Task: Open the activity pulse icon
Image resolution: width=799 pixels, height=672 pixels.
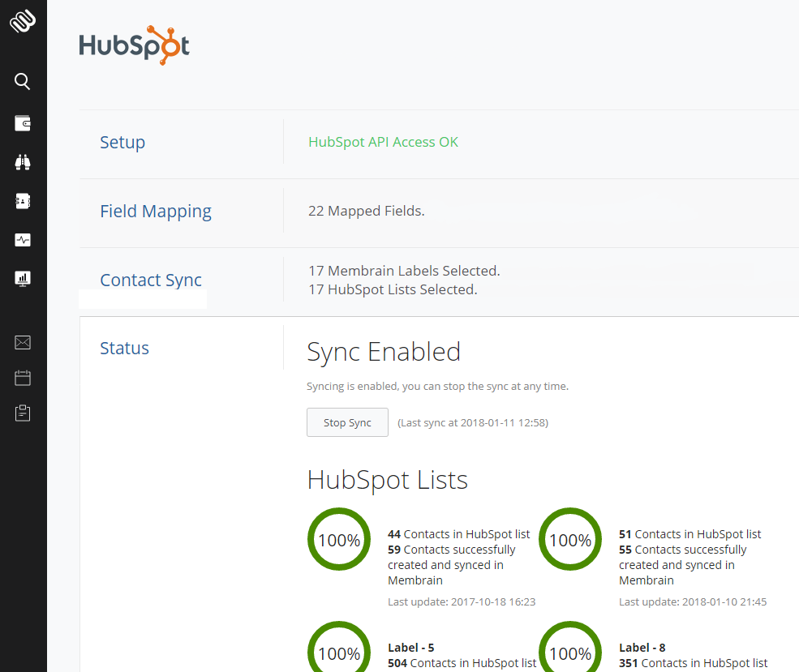Action: [23, 240]
